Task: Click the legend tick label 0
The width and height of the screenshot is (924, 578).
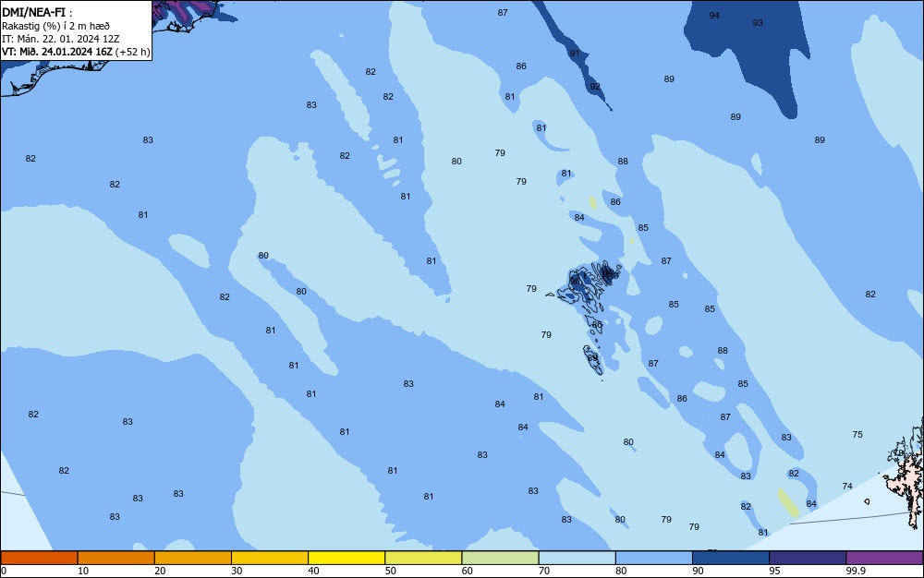Action: pyautogui.click(x=4, y=571)
